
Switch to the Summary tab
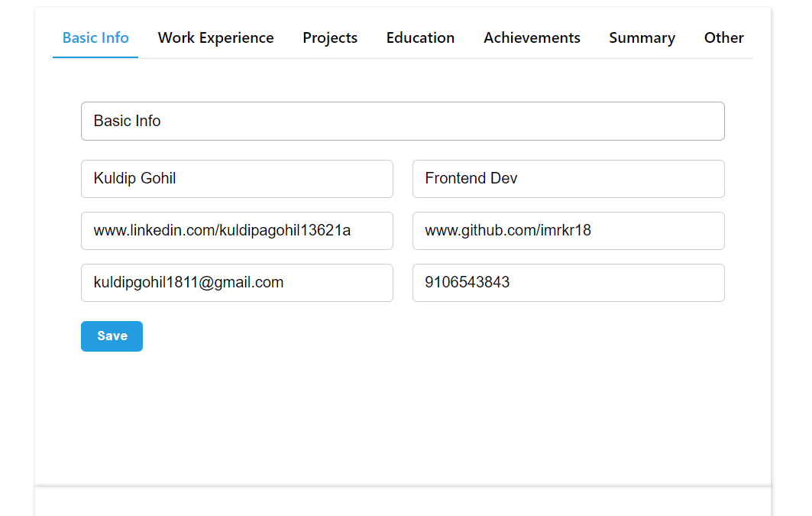point(642,37)
